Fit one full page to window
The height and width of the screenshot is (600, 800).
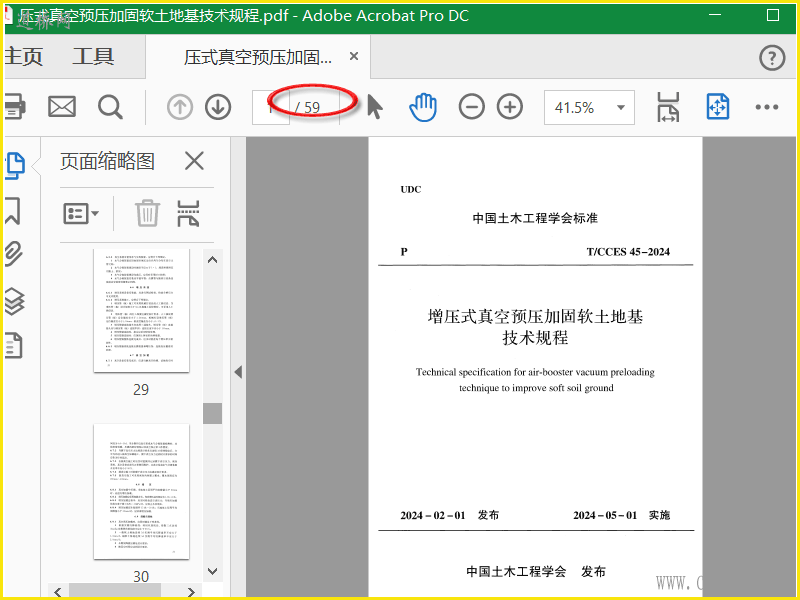717,107
